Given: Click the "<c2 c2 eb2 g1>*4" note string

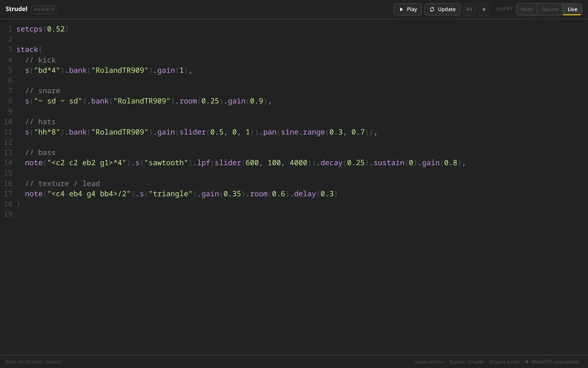Looking at the screenshot, I should 87,163.
